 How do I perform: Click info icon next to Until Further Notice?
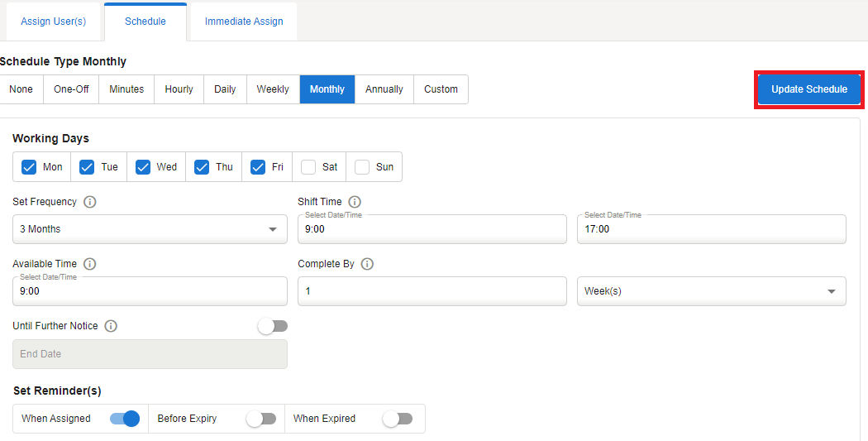click(x=111, y=326)
